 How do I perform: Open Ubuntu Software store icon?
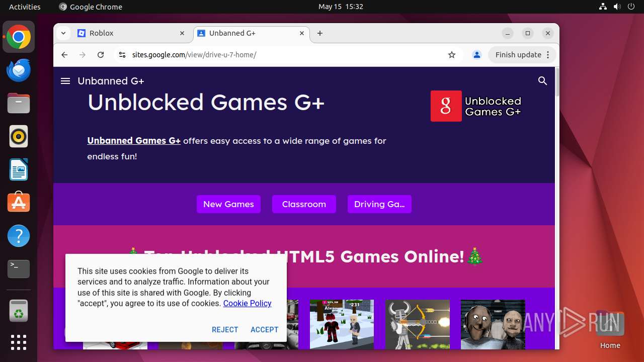coord(19,203)
